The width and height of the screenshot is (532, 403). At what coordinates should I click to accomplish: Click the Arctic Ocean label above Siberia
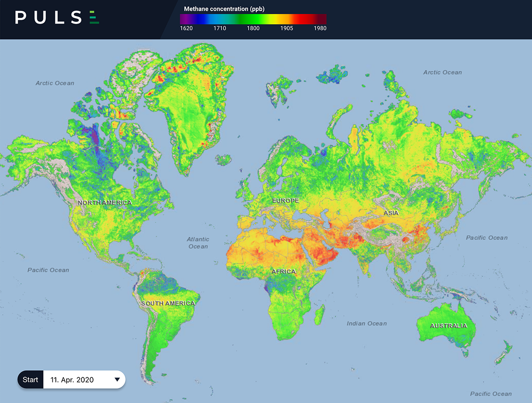tap(442, 72)
